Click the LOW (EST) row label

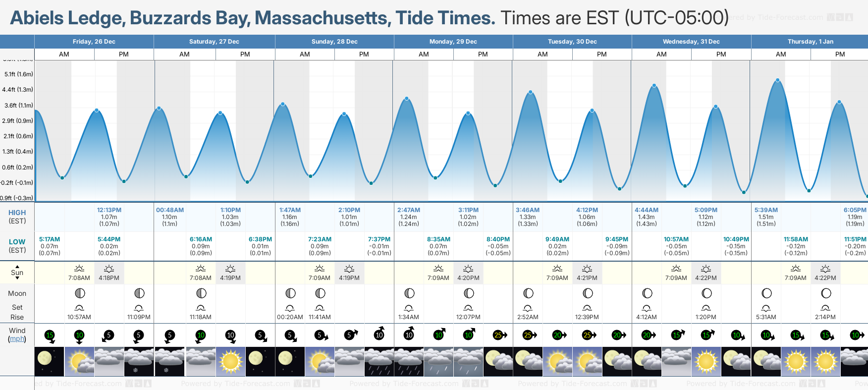click(x=17, y=246)
